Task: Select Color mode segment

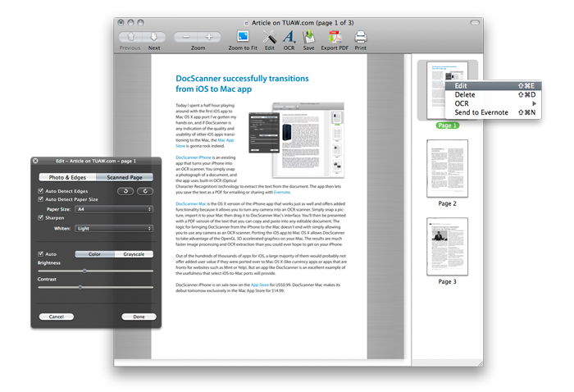Action: tap(95, 254)
